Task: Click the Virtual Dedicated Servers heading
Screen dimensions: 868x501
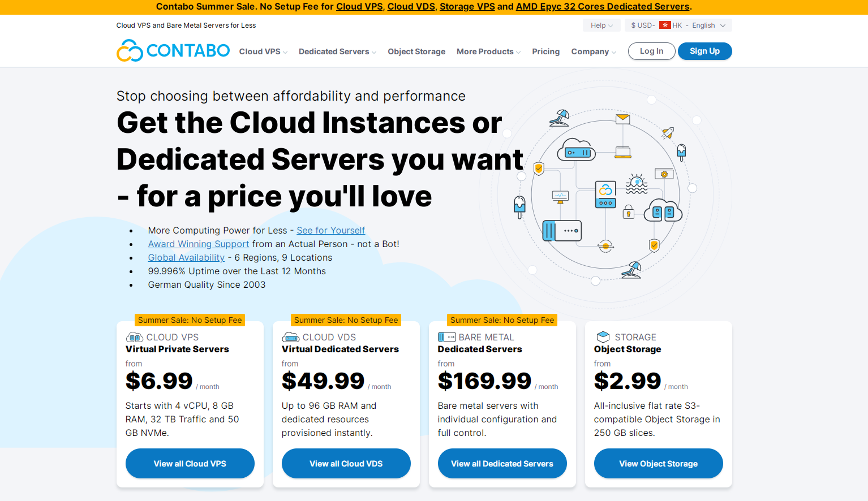Action: point(340,349)
